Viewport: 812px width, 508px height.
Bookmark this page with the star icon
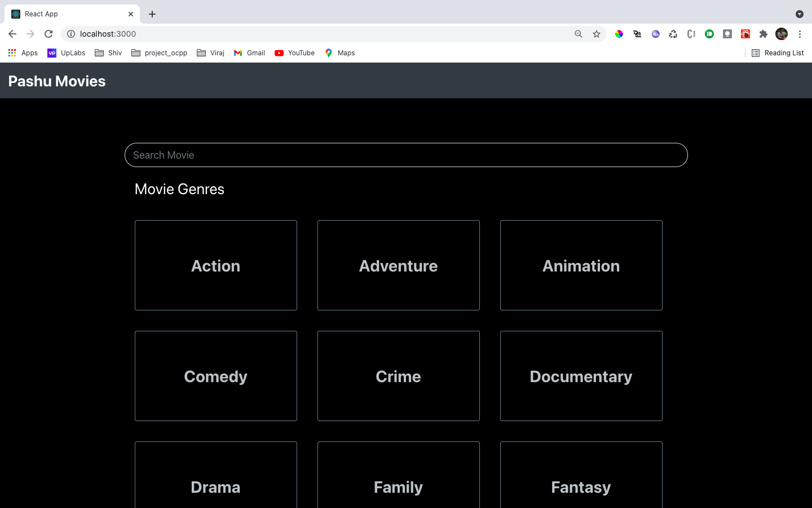tap(597, 34)
